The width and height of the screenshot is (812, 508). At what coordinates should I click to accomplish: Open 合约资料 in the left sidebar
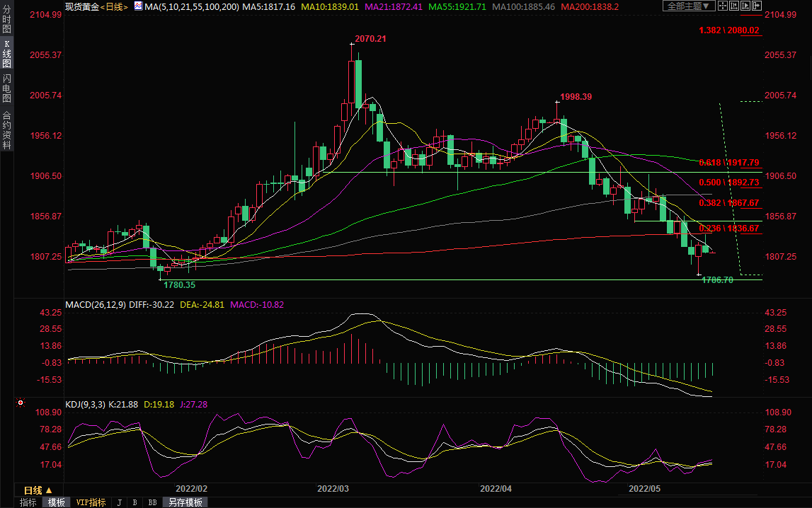coord(6,129)
